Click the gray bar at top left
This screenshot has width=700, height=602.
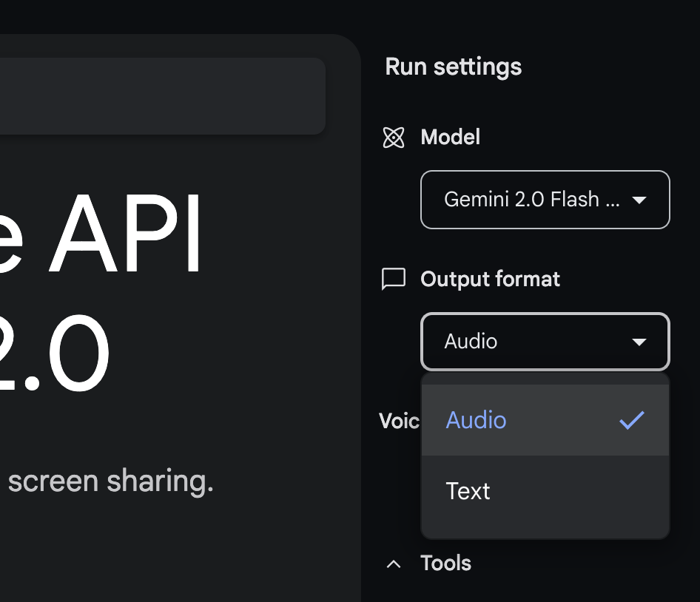point(162,96)
